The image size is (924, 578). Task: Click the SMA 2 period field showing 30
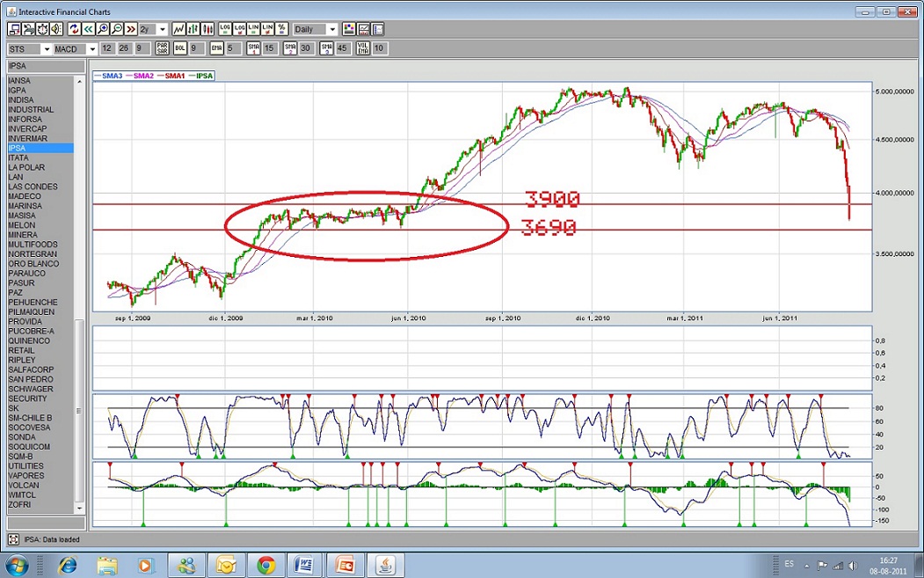click(305, 49)
